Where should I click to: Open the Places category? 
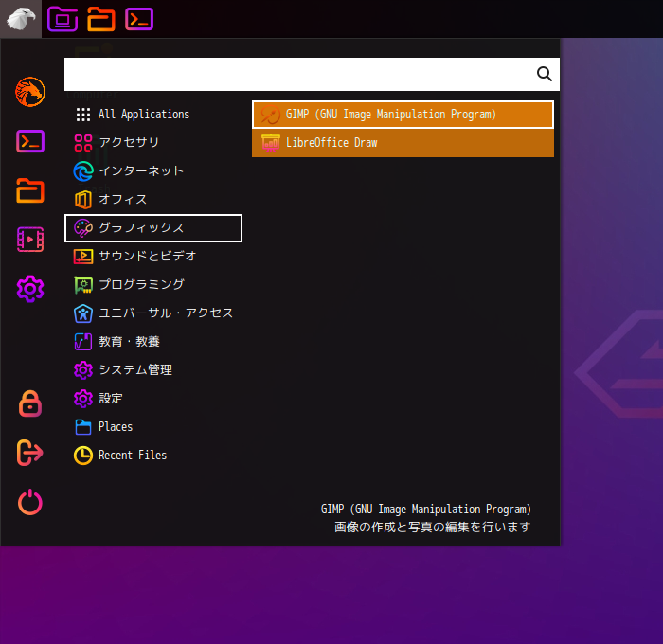[x=153, y=427]
